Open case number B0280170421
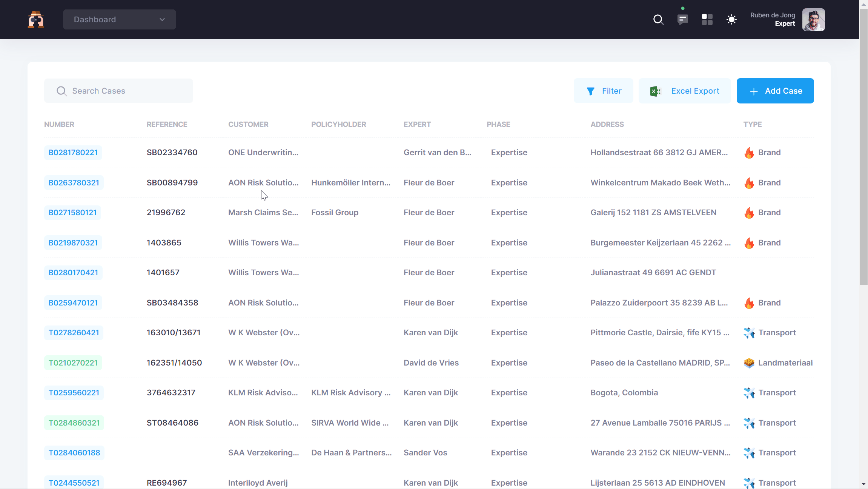Viewport: 868px width, 489px height. tap(73, 273)
